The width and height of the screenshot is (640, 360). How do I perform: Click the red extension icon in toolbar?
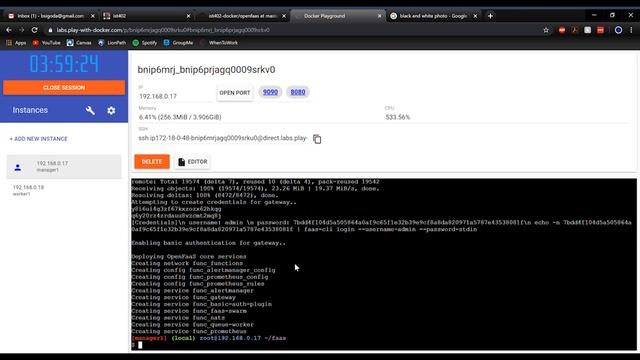pos(562,30)
